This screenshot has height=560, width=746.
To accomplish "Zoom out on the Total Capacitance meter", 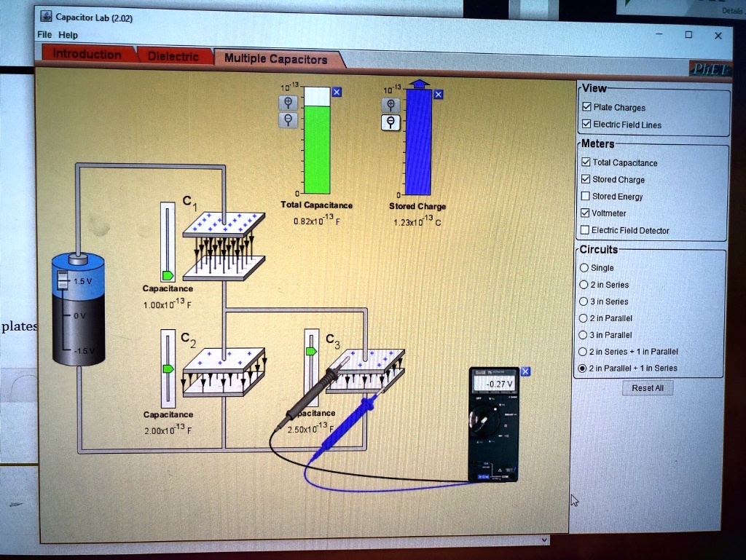I will coord(288,121).
